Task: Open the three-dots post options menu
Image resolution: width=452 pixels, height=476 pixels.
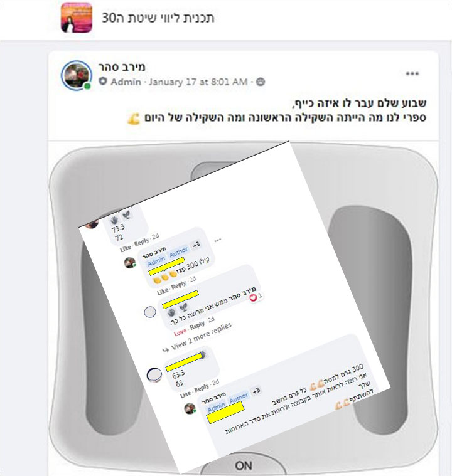Action: click(412, 74)
